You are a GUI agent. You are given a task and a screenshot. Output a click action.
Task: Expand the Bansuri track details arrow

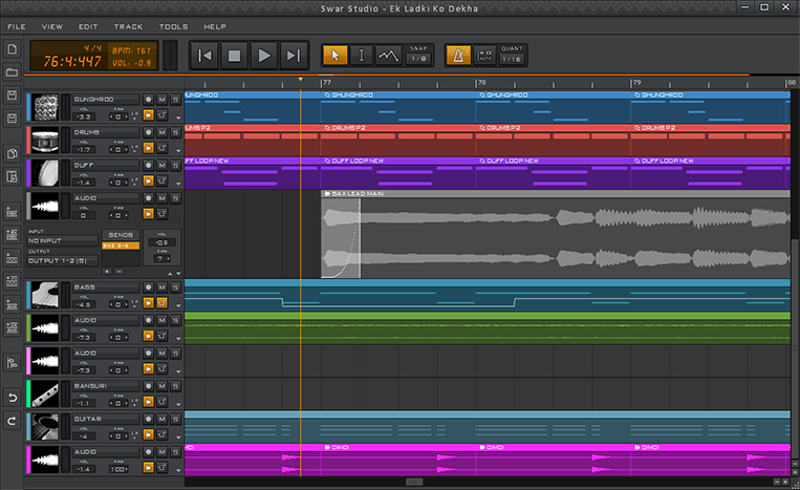click(178, 404)
